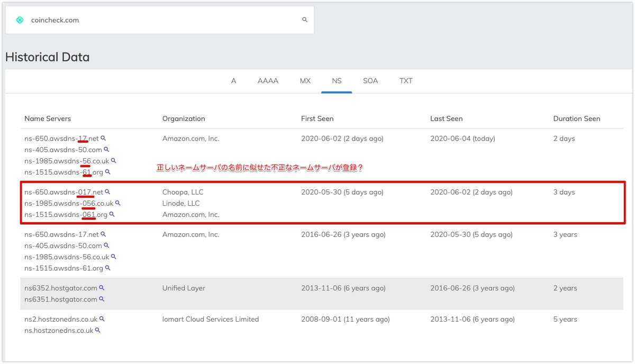Switch to the AAAA records tab

tap(268, 81)
